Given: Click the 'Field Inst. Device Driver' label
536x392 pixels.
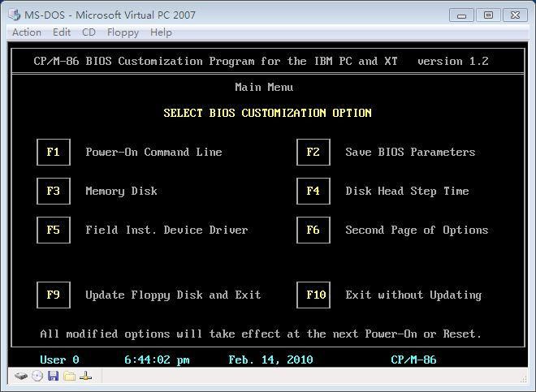Looking at the screenshot, I should tap(166, 230).
